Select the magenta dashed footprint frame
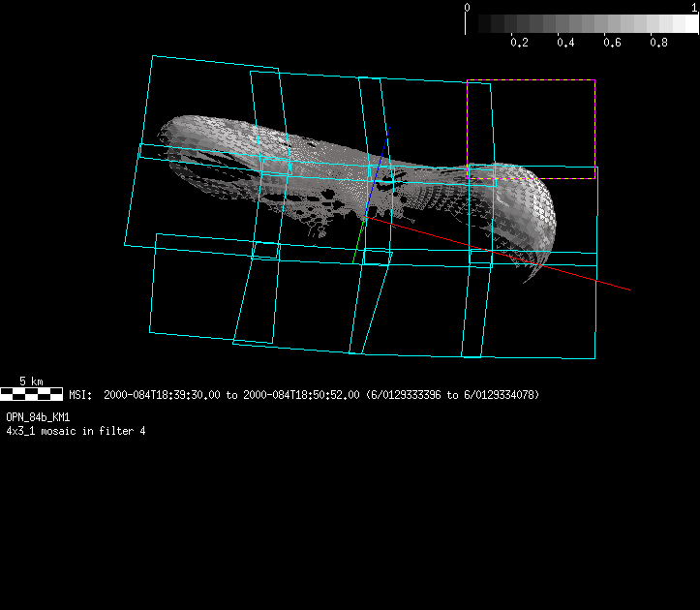The image size is (700, 610). (531, 81)
